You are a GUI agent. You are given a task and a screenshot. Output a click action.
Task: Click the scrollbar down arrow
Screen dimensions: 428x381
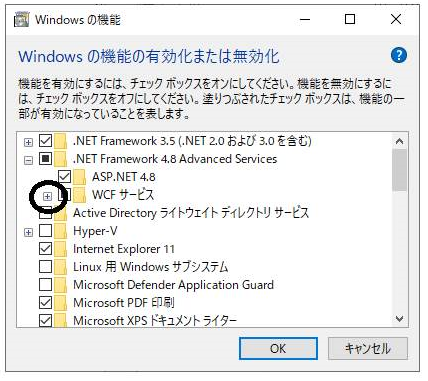[x=399, y=319]
